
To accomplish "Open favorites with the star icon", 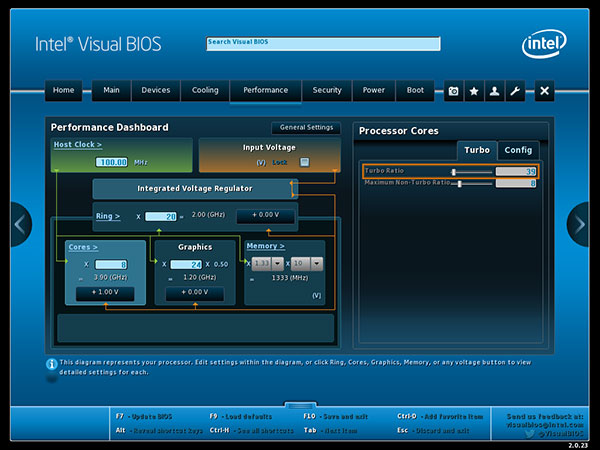I will pyautogui.click(x=474, y=91).
